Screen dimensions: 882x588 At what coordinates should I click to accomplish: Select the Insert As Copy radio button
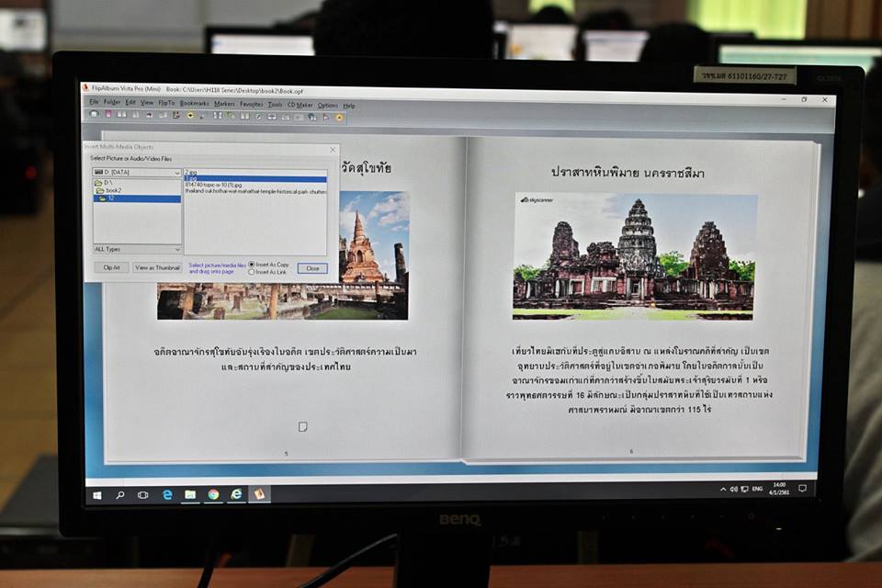(x=252, y=265)
